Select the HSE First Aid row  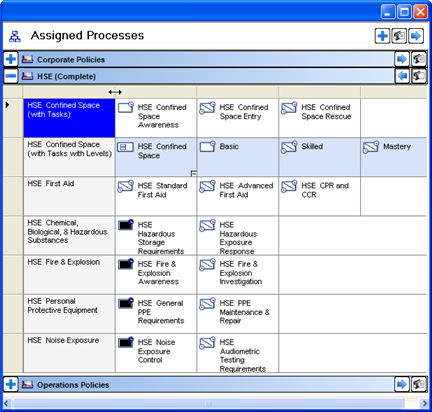(x=69, y=196)
